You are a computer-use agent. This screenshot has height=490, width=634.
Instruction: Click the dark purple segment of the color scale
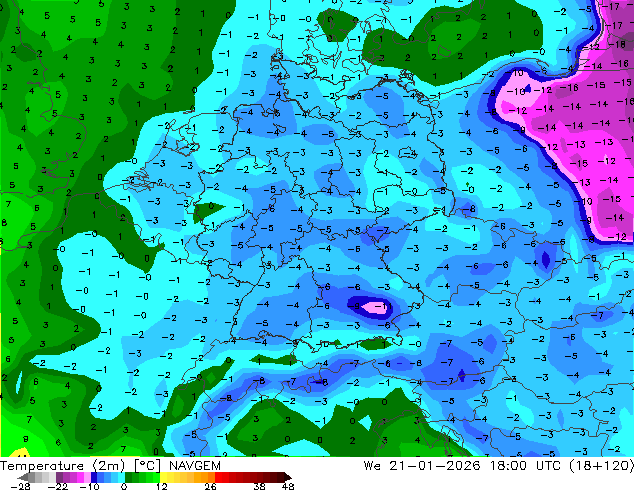click(59, 477)
